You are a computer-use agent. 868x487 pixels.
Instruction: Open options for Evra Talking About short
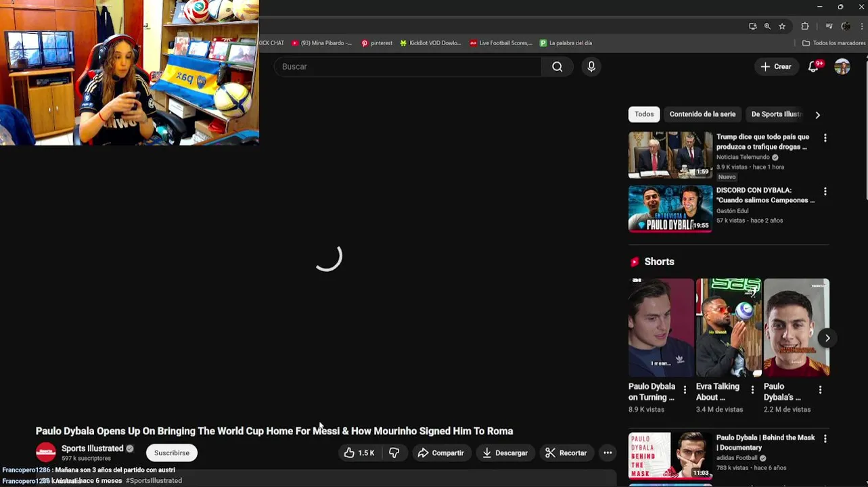coord(752,390)
